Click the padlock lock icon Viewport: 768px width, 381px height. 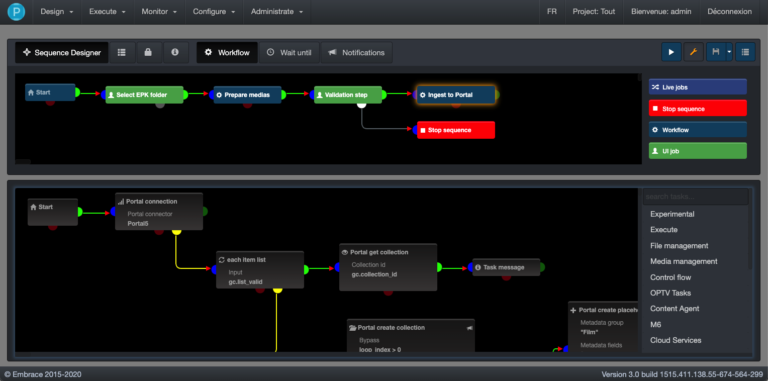tap(148, 52)
